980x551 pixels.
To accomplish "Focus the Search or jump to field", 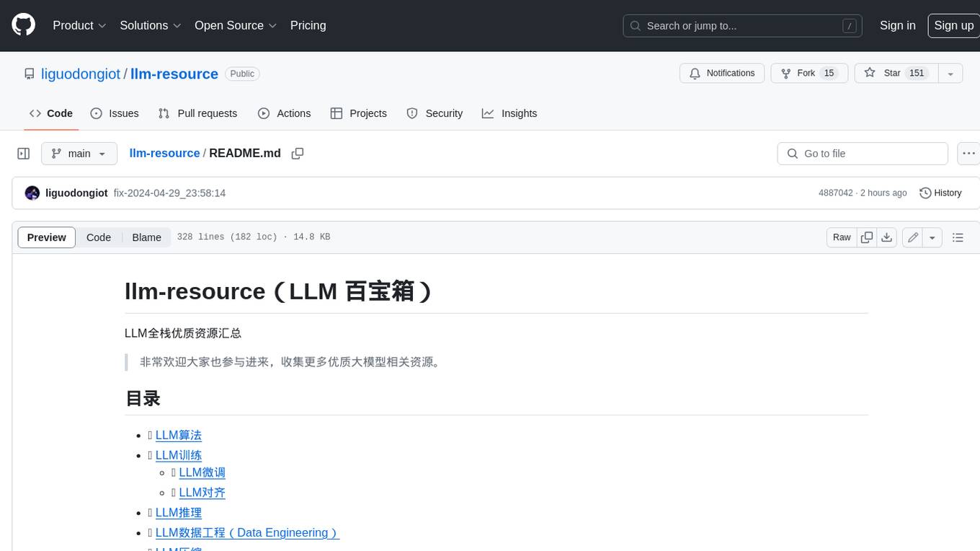I will pyautogui.click(x=743, y=26).
